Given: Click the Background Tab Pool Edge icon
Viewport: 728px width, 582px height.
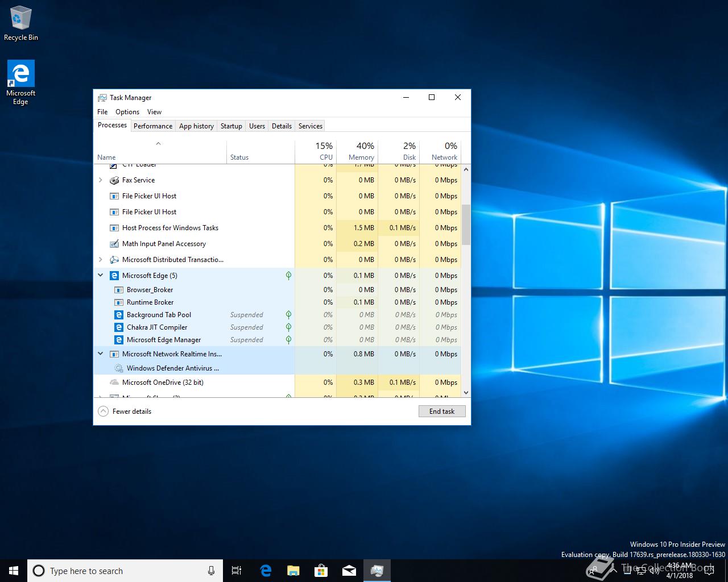Looking at the screenshot, I should [x=119, y=315].
